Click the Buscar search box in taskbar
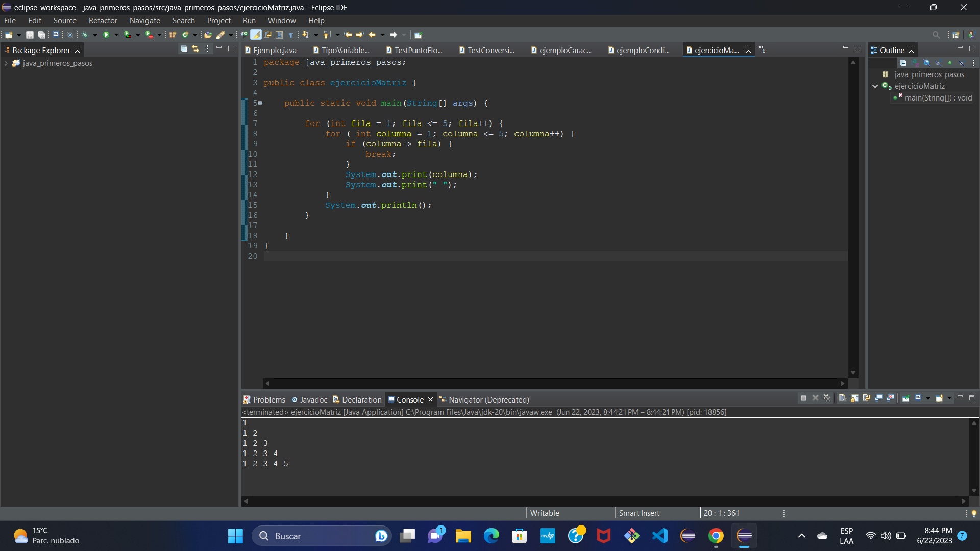Screen dimensions: 980x551 click(322, 536)
